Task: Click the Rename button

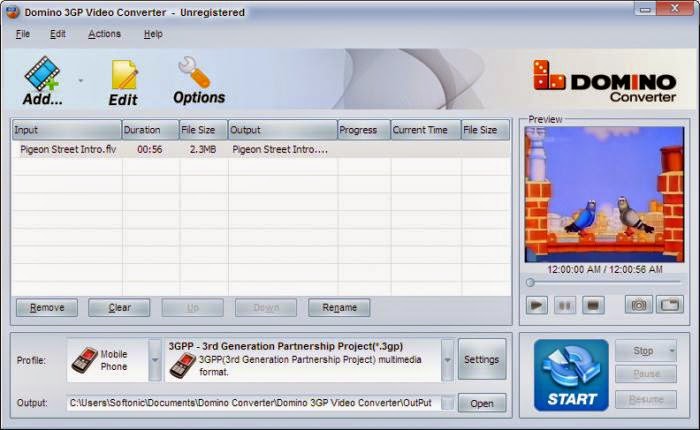Action: pos(339,308)
